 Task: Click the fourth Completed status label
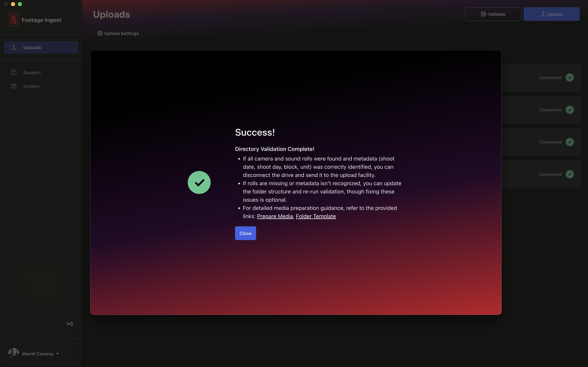[550, 174]
